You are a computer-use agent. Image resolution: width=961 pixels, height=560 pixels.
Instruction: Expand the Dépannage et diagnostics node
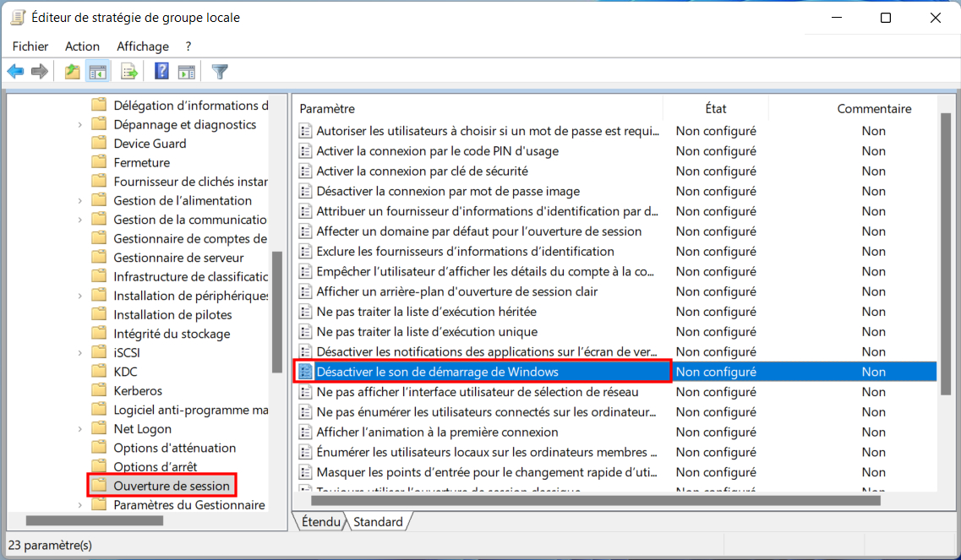click(79, 124)
